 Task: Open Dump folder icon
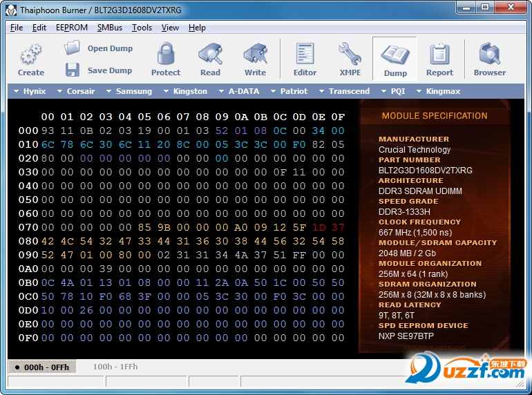(72, 48)
